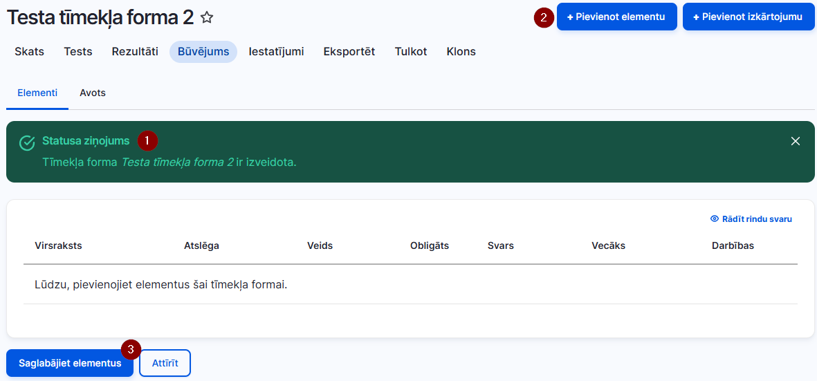Click the Lūdzu, pievienojiet elementus message
Screen dimensions: 817x381
pos(161,286)
